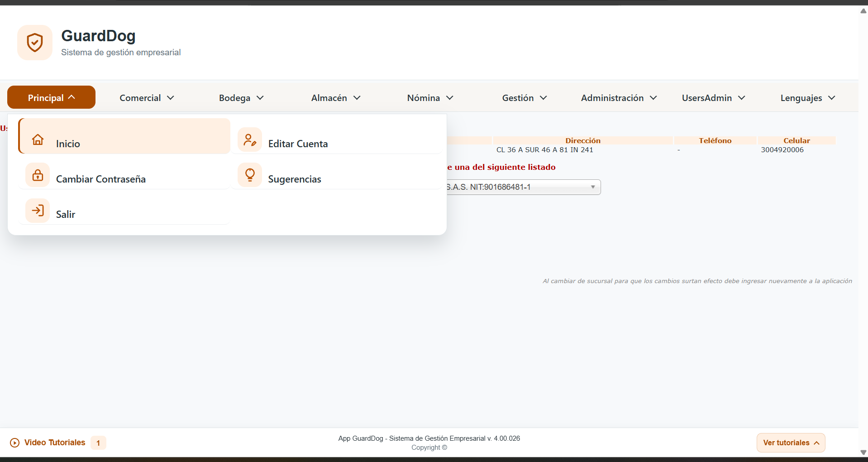This screenshot has height=462, width=868.
Task: Expand the Gestión menu
Action: [525, 98]
